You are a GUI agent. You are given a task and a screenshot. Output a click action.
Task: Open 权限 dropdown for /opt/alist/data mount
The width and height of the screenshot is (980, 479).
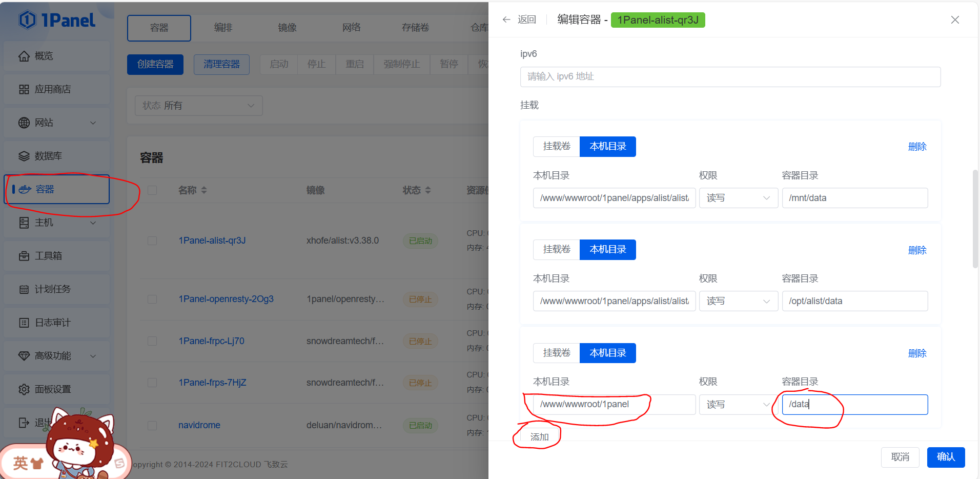click(x=739, y=301)
